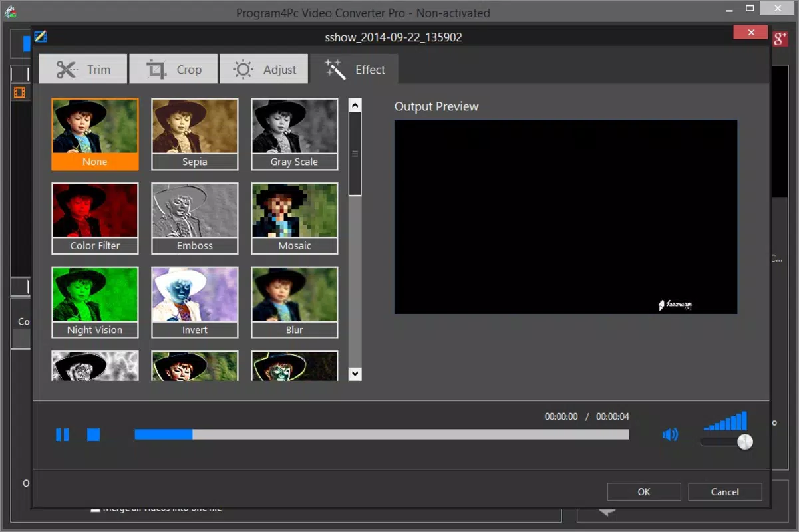
Task: Apply the Color Filter effect
Action: (x=95, y=219)
